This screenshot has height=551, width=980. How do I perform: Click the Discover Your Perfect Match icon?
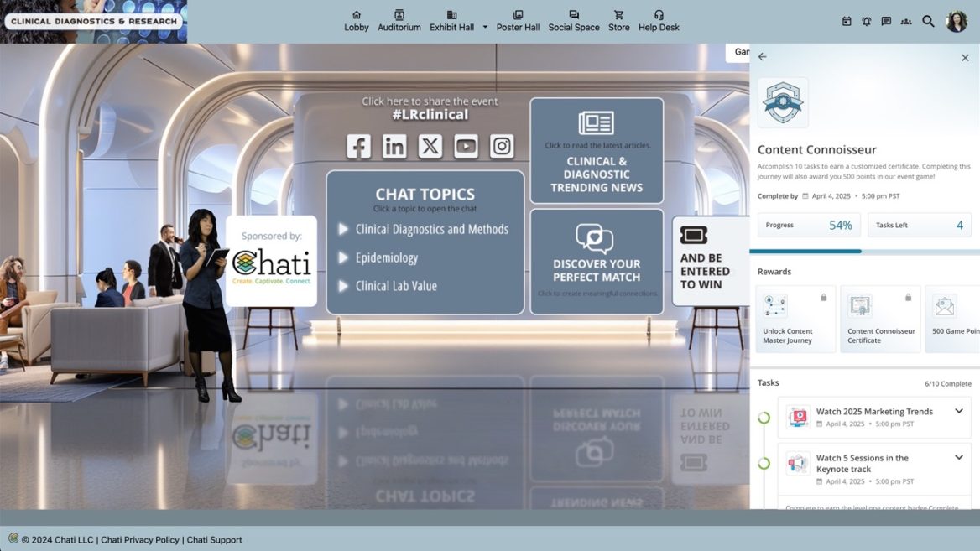coord(594,239)
